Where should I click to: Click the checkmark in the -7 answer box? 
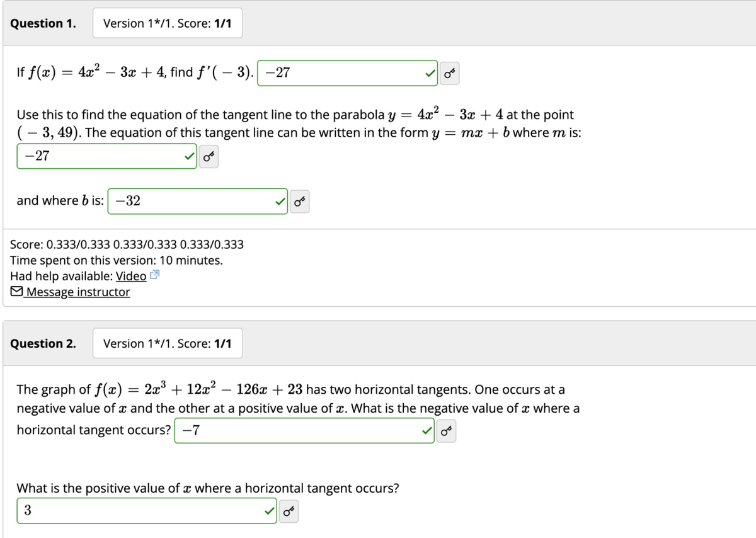pyautogui.click(x=426, y=430)
